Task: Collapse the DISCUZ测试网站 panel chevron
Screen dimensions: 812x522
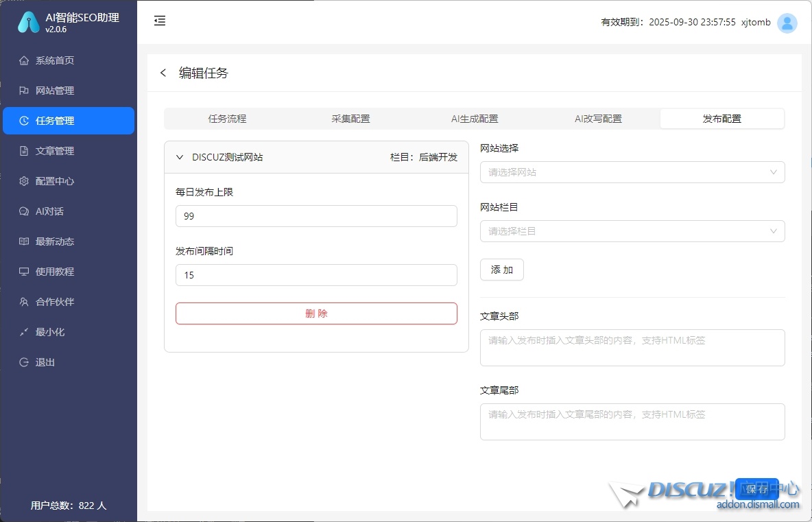Action: pos(180,157)
